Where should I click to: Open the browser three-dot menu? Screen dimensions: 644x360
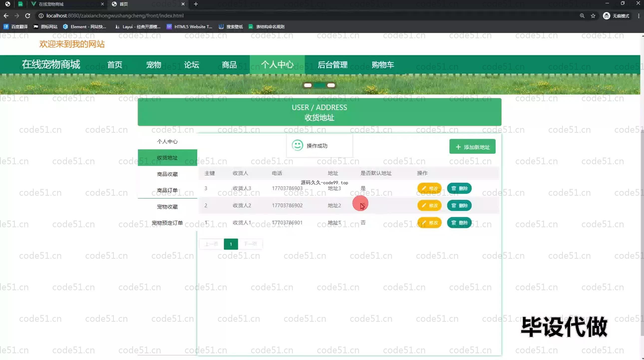639,16
